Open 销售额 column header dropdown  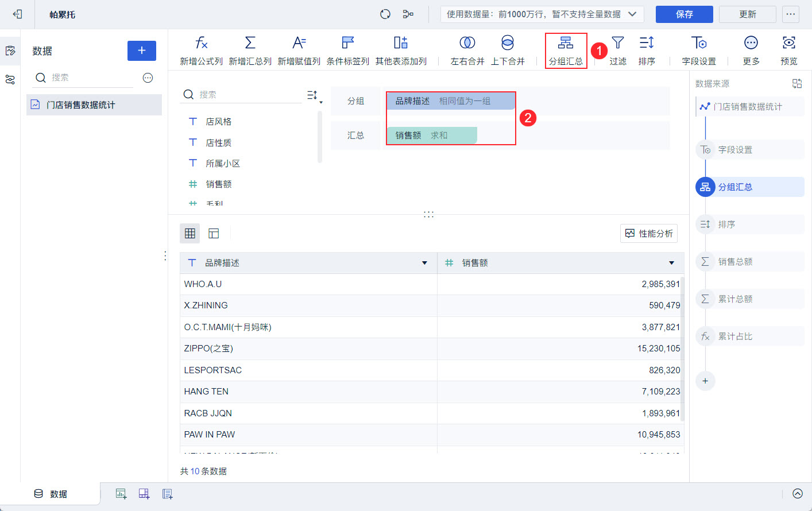tap(671, 263)
